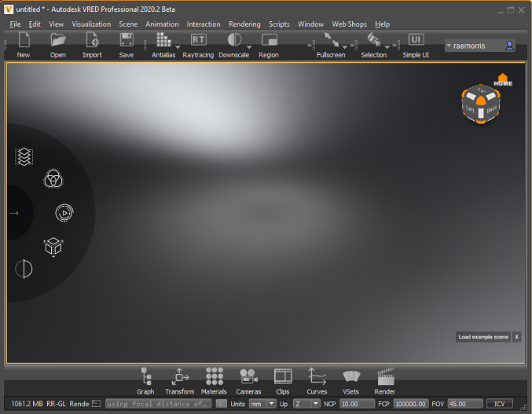Click the RR-GL status text
The image size is (532, 414).
[x=56, y=404]
